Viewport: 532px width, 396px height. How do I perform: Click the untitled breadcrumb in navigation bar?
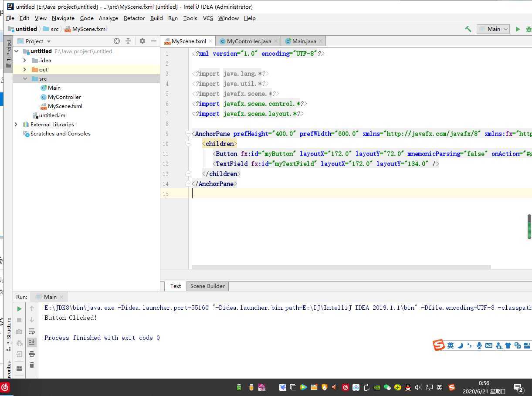tap(22, 29)
